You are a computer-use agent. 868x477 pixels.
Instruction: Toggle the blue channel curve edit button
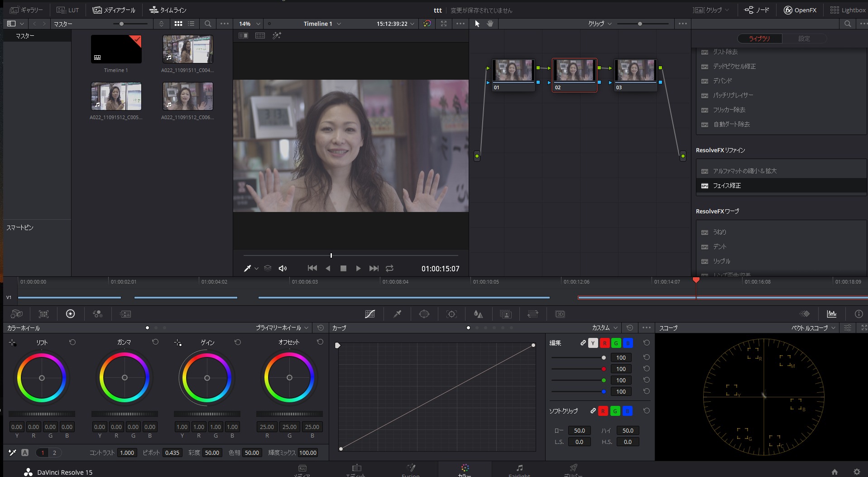(x=628, y=343)
